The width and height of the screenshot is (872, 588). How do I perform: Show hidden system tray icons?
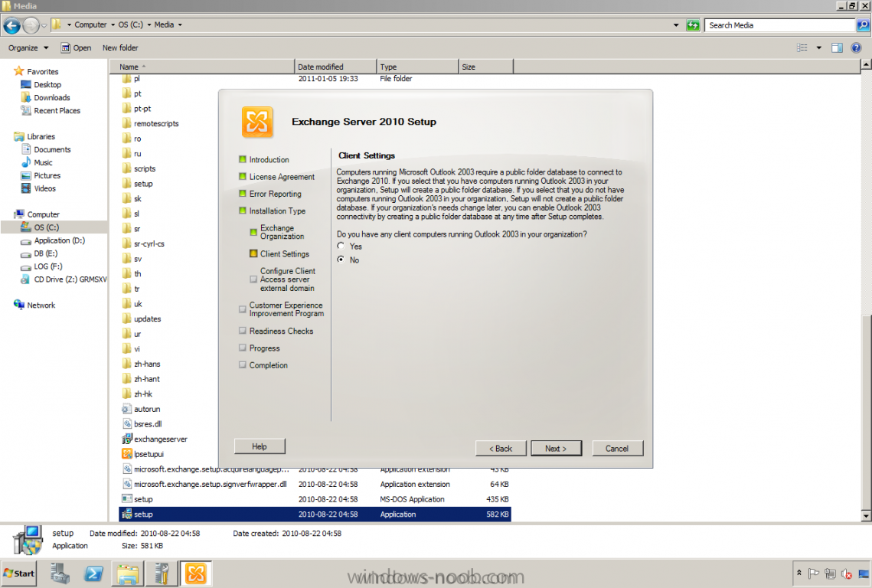[x=799, y=573]
